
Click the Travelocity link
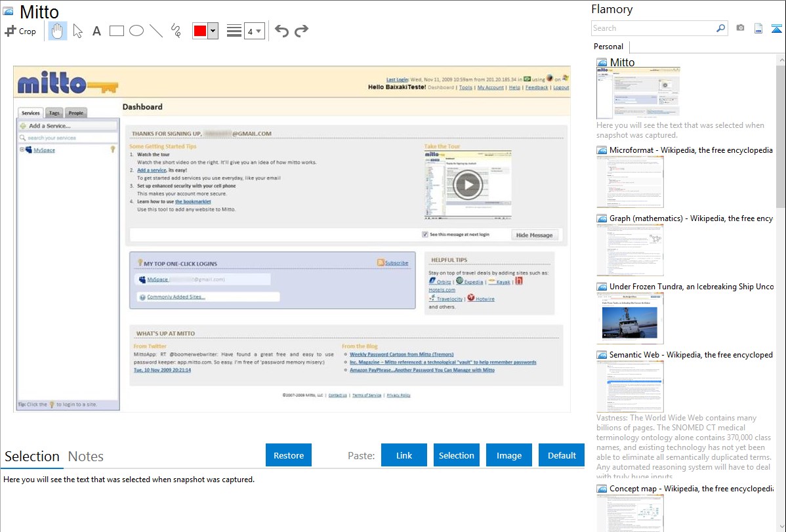449,299
